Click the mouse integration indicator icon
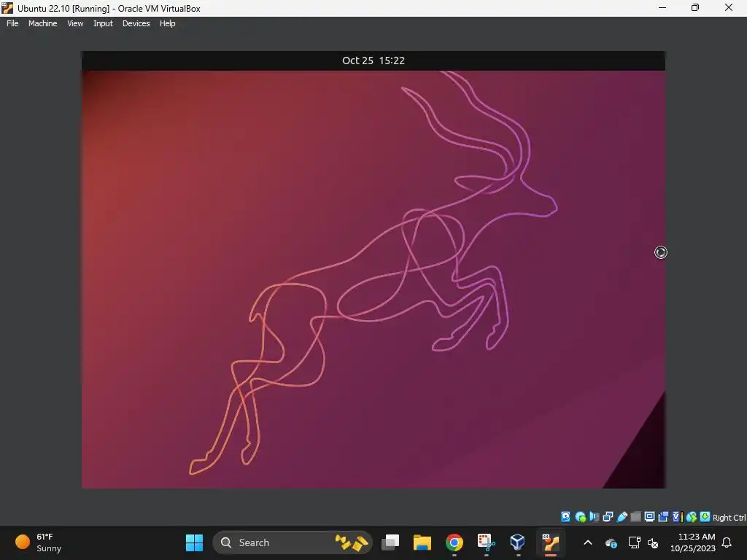 tap(692, 517)
